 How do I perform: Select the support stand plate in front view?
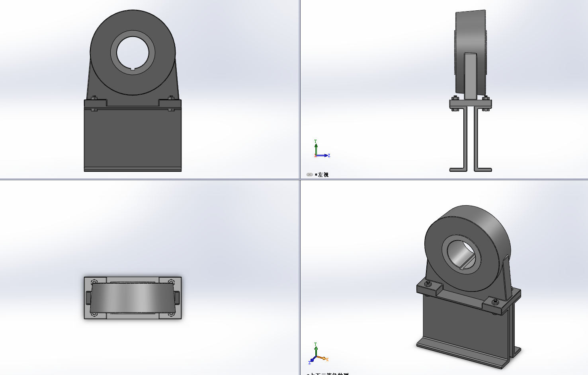(133, 137)
